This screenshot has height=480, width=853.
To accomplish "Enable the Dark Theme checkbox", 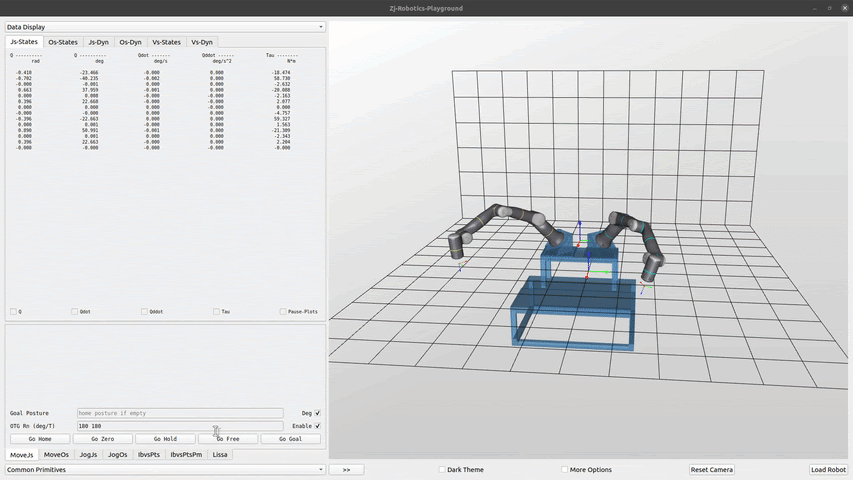I will pyautogui.click(x=443, y=469).
